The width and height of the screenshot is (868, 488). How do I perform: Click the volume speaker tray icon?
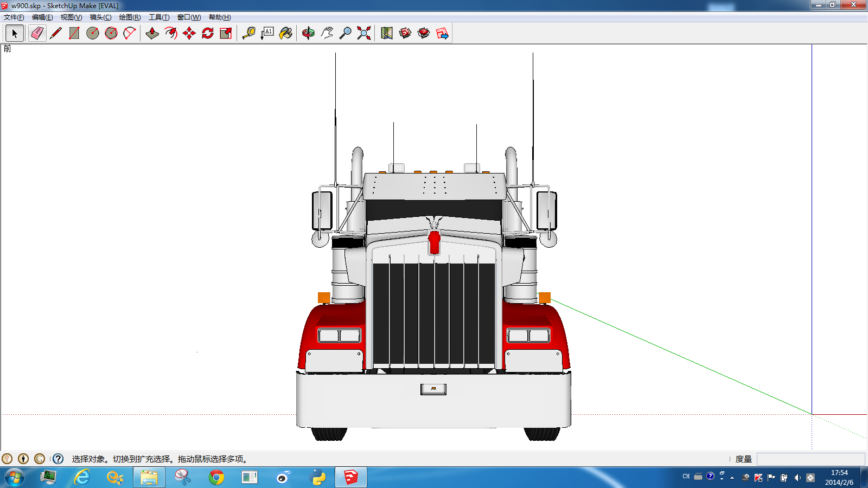[797, 478]
